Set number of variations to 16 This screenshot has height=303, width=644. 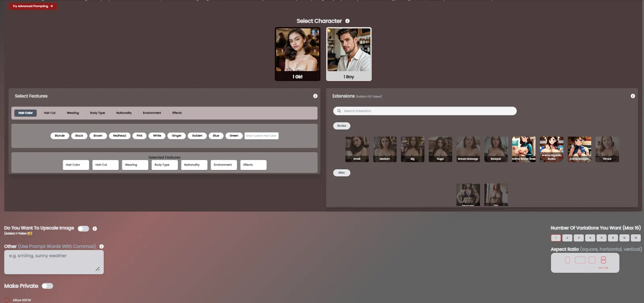click(x=636, y=238)
